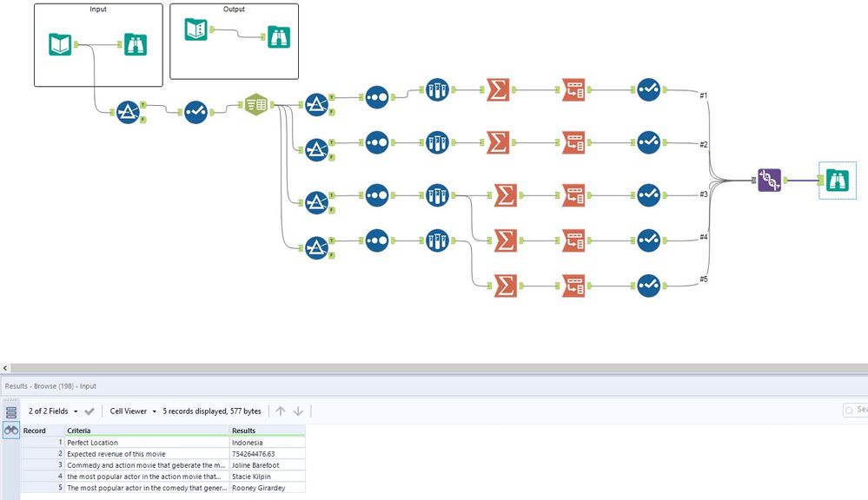Select the '754264476.63' cell
This screenshot has height=500, width=868.
[268, 453]
